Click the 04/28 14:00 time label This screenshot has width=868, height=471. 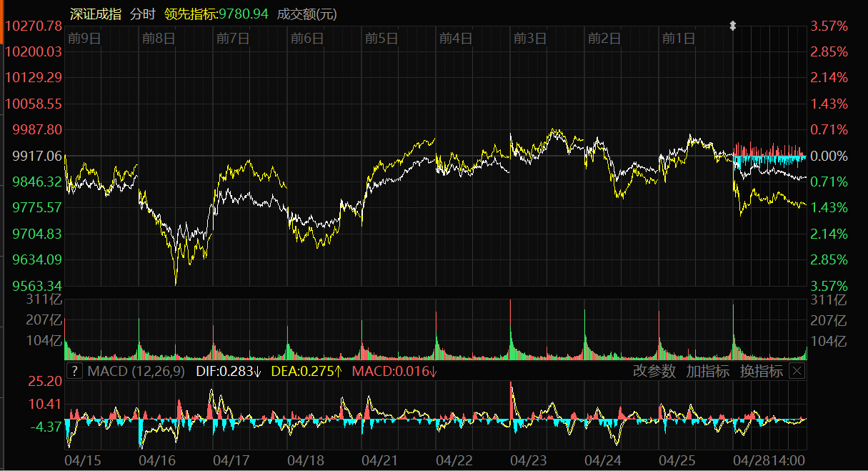pyautogui.click(x=768, y=460)
